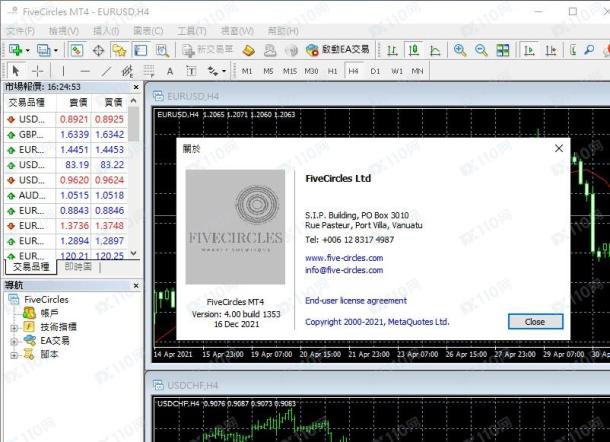Open the 圖表(C) menu
Screen dimensions: 610x442
148,31
